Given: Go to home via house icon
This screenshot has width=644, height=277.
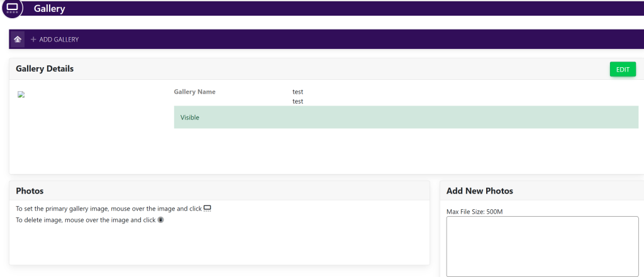Looking at the screenshot, I should pyautogui.click(x=18, y=39).
